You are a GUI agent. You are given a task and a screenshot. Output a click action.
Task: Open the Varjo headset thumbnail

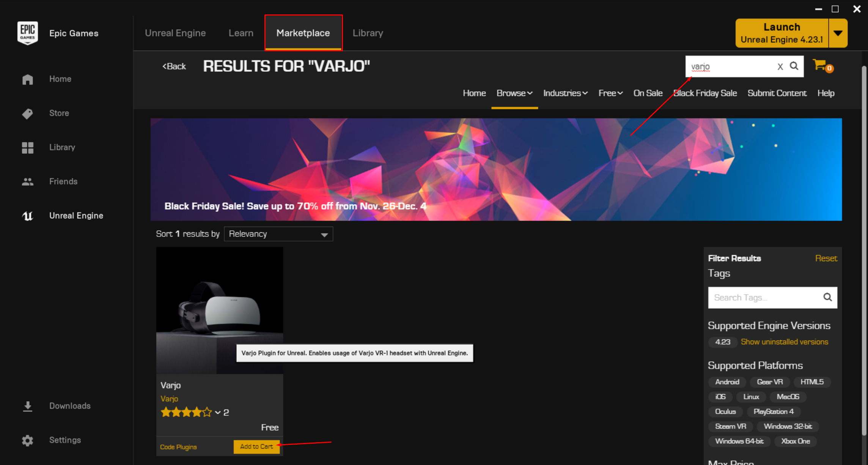(220, 311)
